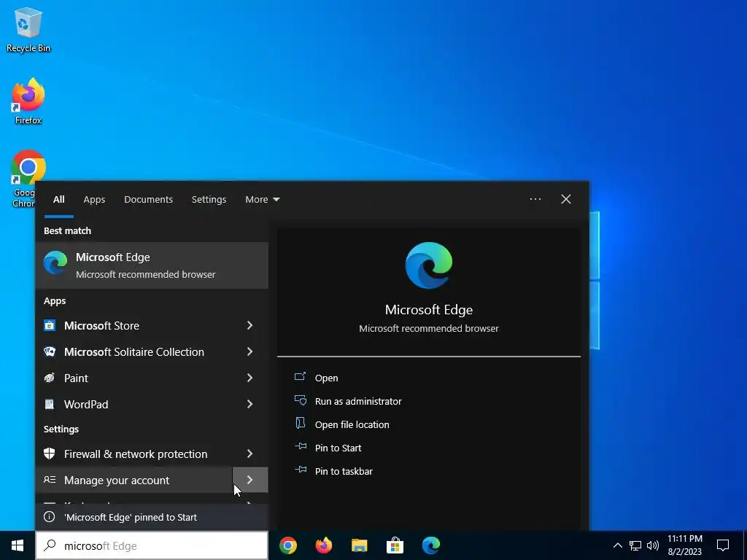
Task: Open Paint app result
Action: [134, 378]
